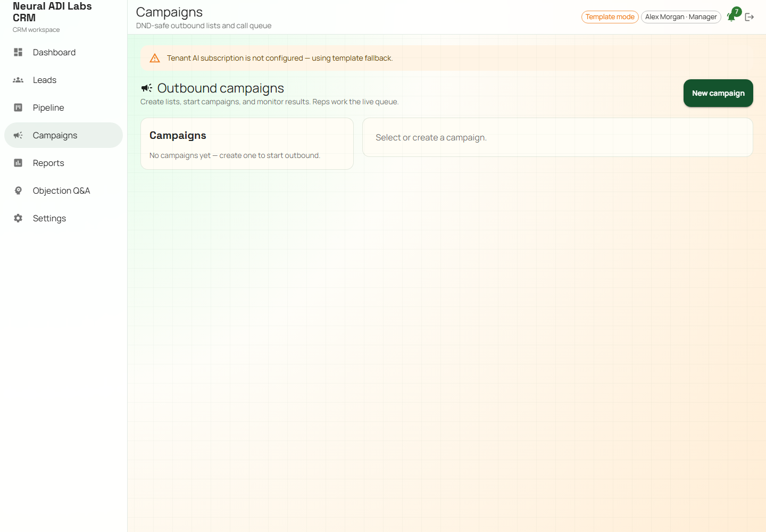
Task: Open Reports from sidebar
Action: point(63,163)
